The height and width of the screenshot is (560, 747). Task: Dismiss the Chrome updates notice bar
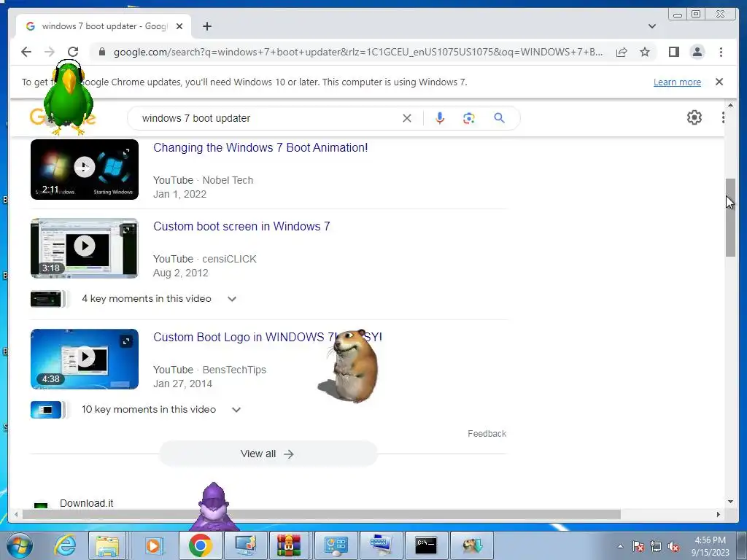click(x=719, y=82)
